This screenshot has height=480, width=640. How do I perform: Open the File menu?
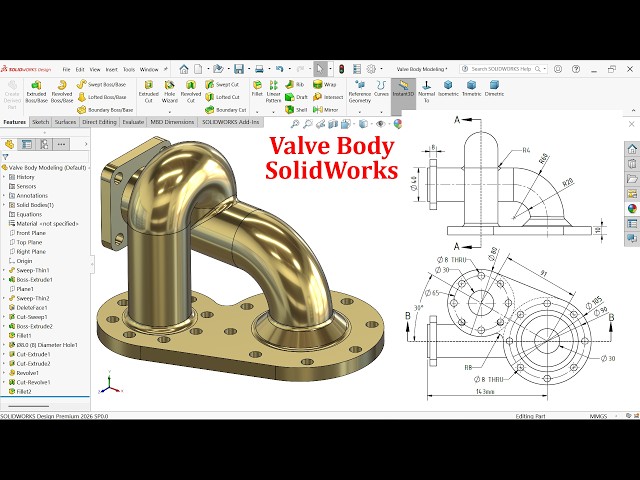(66, 69)
